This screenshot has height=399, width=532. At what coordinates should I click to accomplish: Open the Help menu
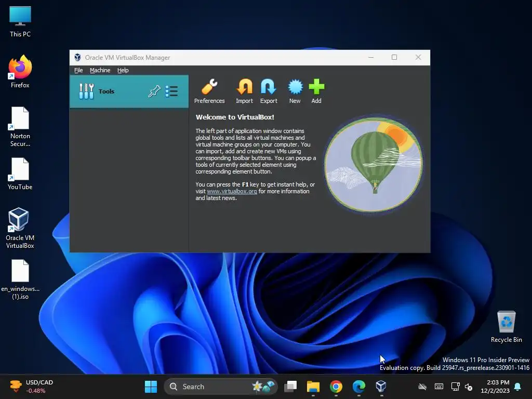coord(123,70)
